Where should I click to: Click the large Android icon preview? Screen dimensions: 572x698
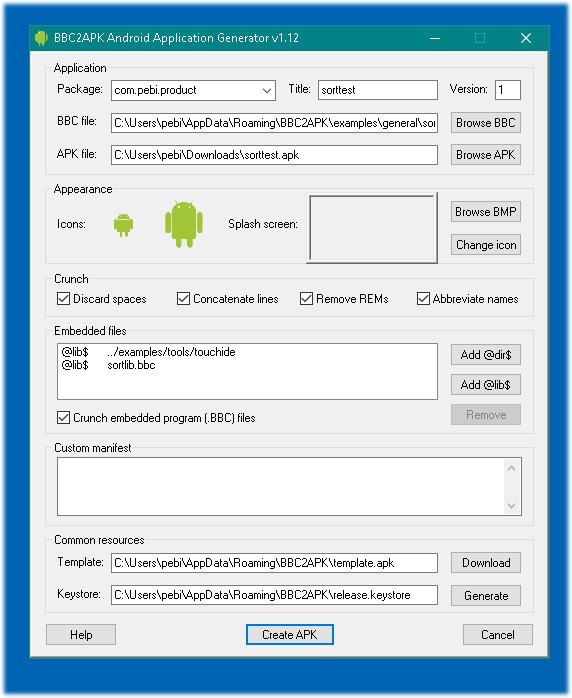183,224
